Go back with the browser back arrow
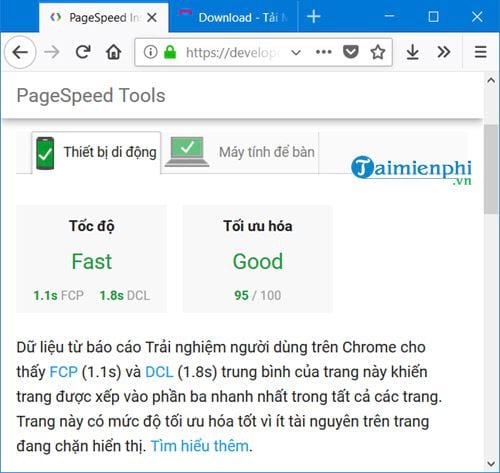The image size is (500, 473). pyautogui.click(x=20, y=52)
